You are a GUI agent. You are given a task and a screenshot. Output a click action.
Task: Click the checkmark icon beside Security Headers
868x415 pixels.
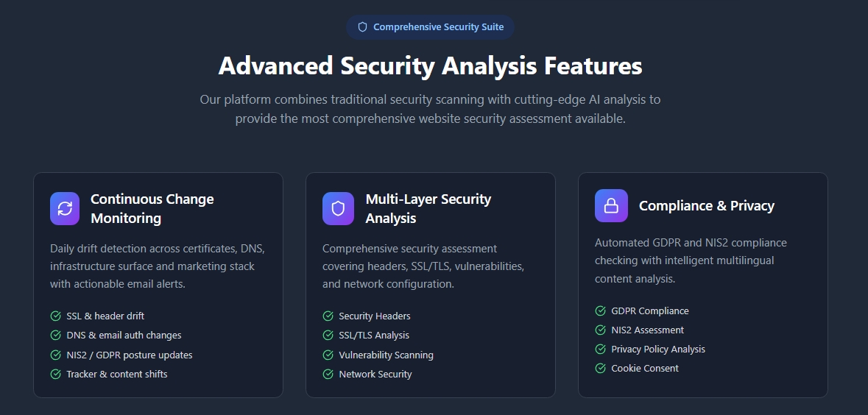pyautogui.click(x=328, y=316)
